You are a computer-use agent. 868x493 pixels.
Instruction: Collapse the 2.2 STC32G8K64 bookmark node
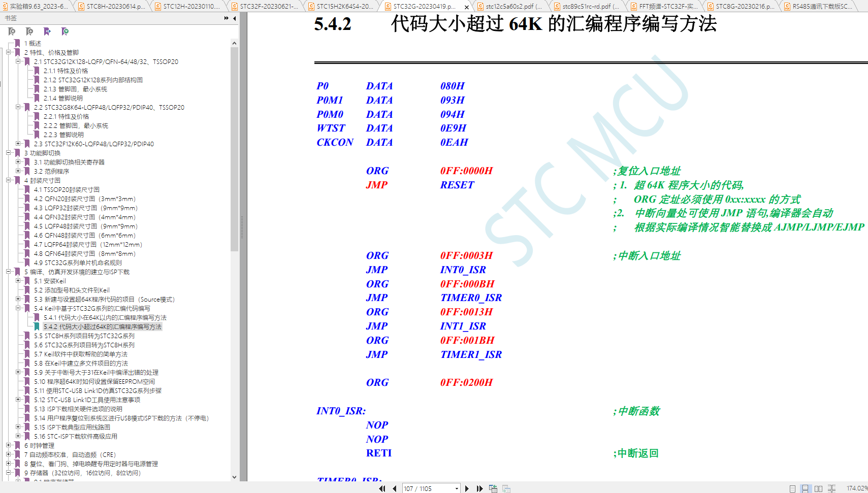[x=18, y=107]
